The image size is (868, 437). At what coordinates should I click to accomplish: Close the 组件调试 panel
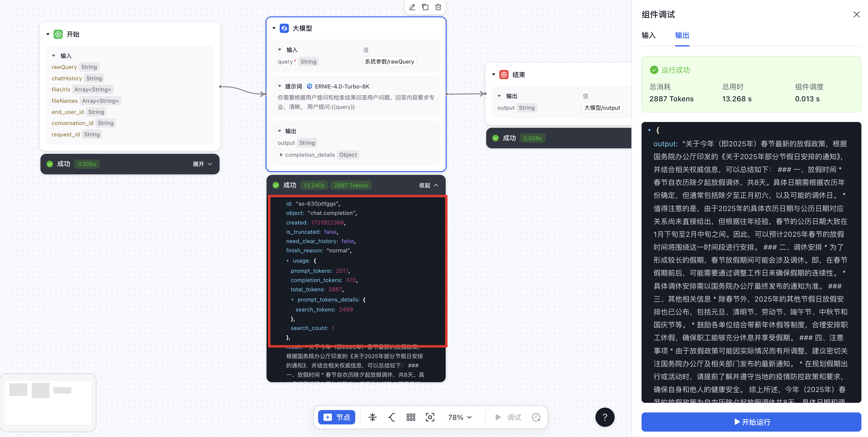856,14
